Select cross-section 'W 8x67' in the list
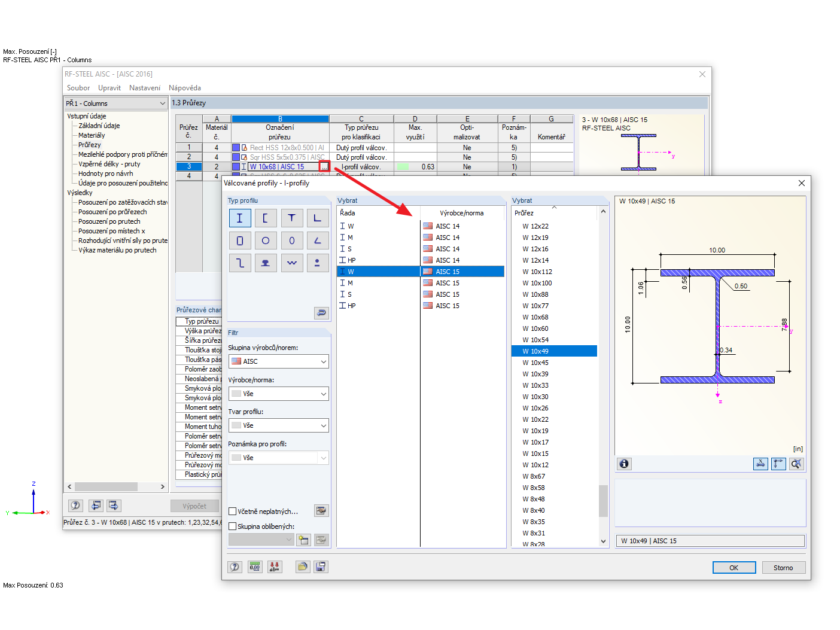This screenshot has height=630, width=840. [555, 476]
